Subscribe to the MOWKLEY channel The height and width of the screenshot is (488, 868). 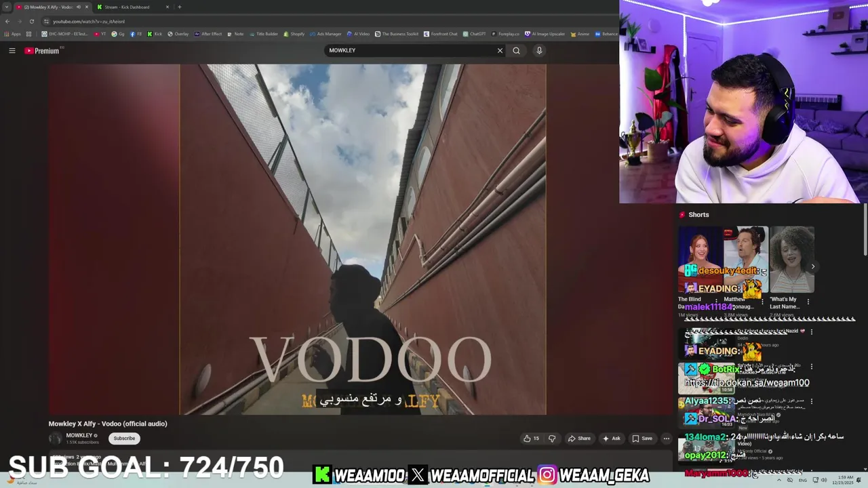point(124,439)
